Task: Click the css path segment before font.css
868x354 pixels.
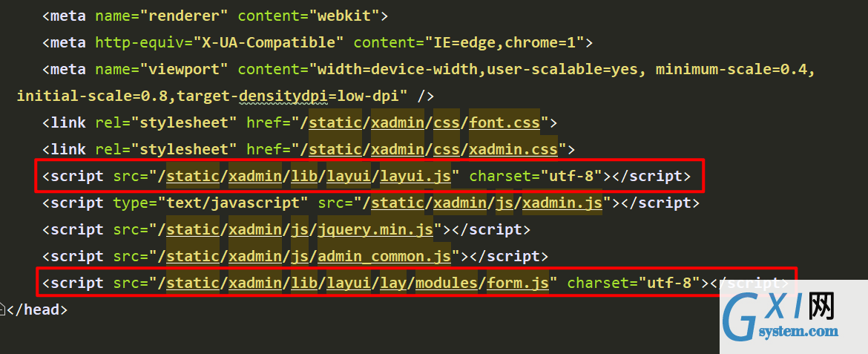Action: [x=447, y=122]
